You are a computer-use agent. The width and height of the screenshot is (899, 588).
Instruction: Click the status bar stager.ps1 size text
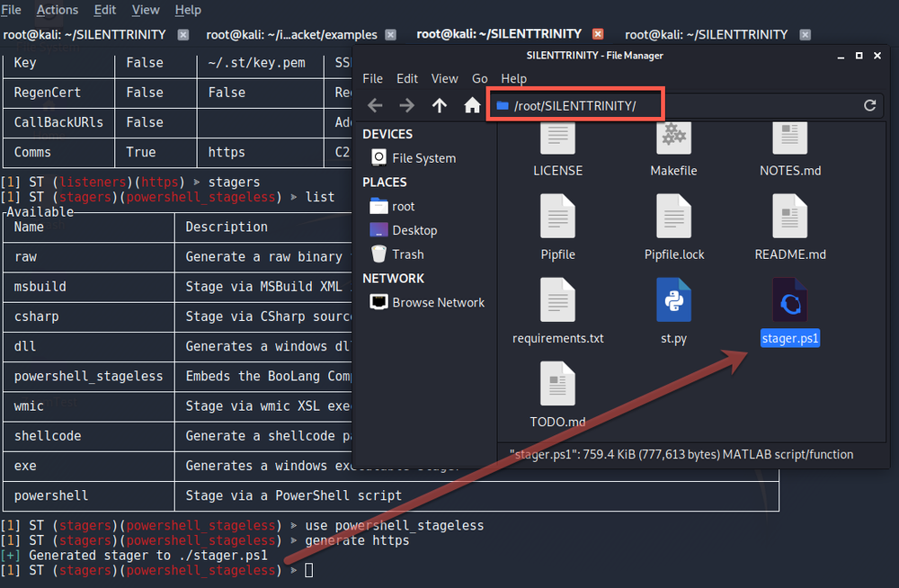pos(681,454)
